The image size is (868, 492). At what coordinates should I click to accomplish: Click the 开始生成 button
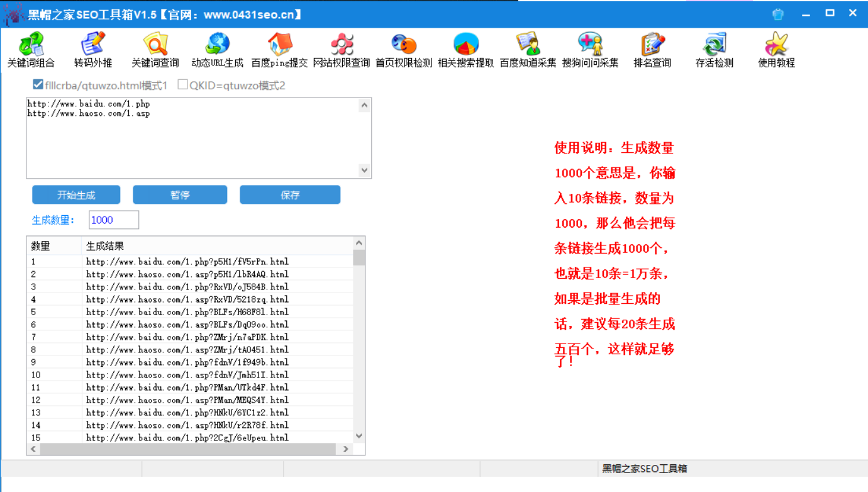pos(76,195)
